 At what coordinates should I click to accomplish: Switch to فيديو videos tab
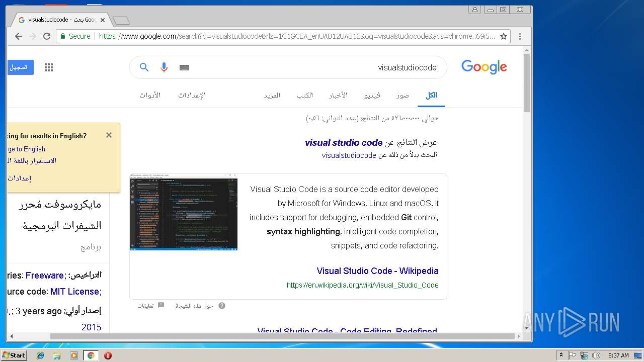pyautogui.click(x=372, y=96)
